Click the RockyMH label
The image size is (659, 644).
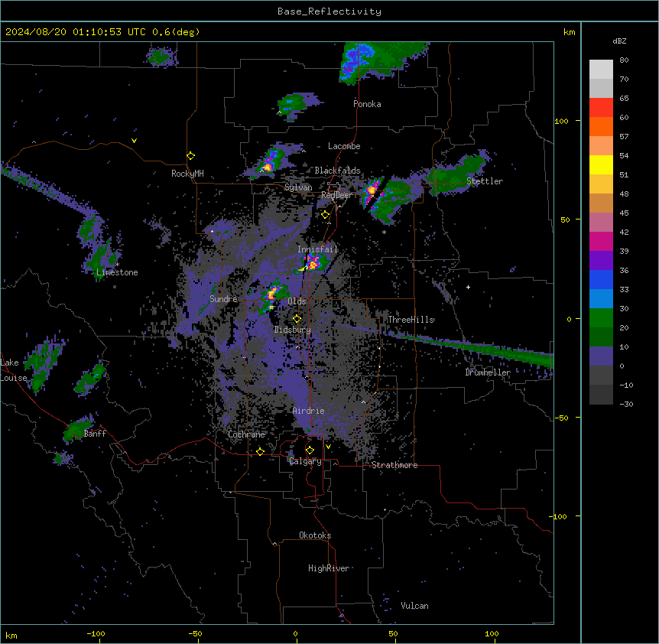(187, 174)
